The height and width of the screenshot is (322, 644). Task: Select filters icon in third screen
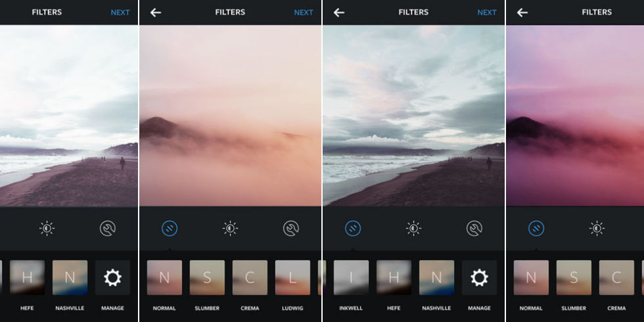point(353,229)
